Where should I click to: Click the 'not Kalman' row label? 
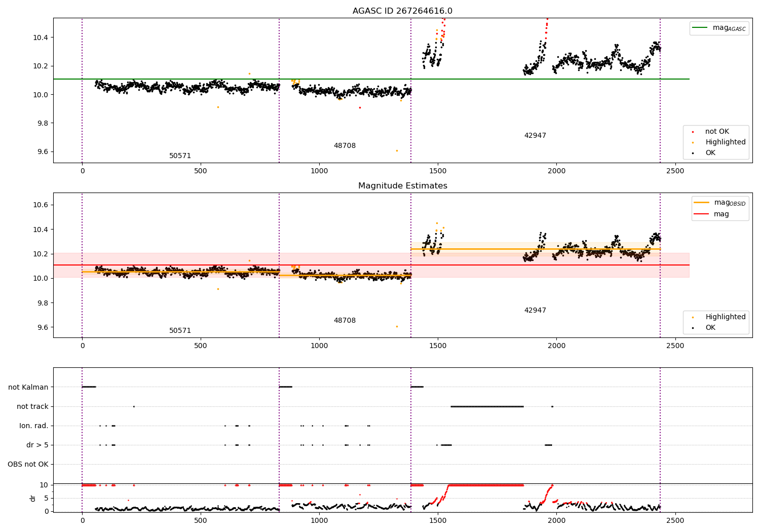[28, 387]
